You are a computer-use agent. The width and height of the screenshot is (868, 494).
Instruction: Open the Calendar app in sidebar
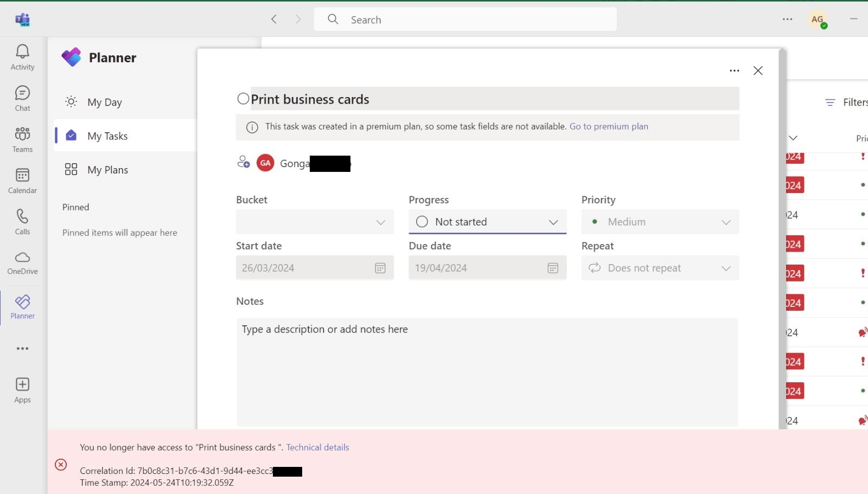(x=22, y=181)
